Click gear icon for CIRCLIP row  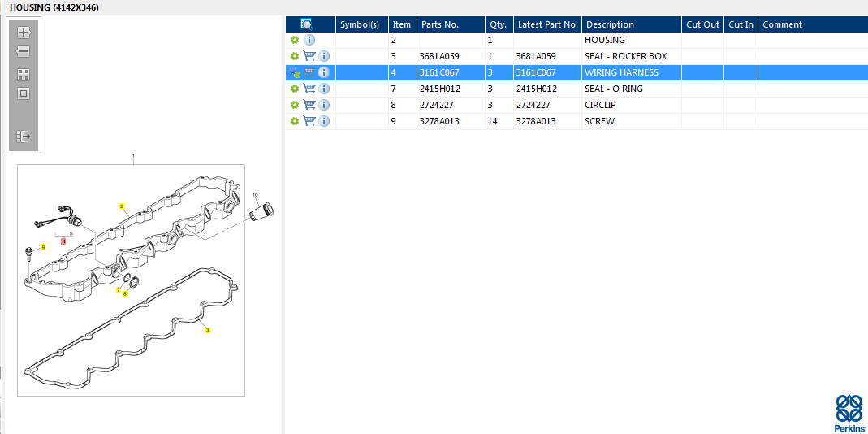coord(295,105)
